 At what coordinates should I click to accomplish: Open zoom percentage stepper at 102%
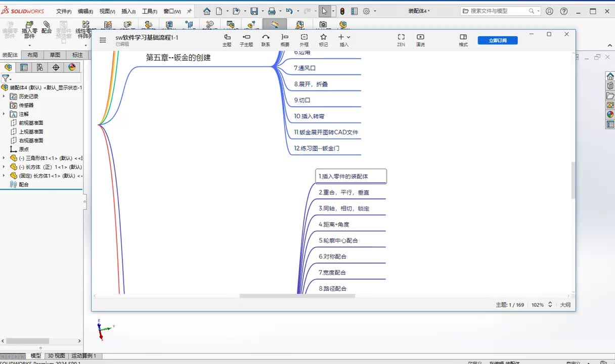coord(550,305)
